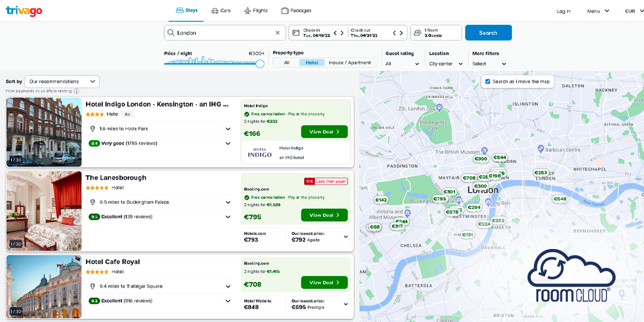Image resolution: width=644 pixels, height=322 pixels.
Task: Select the €708 price marker on the map
Action: click(x=469, y=178)
